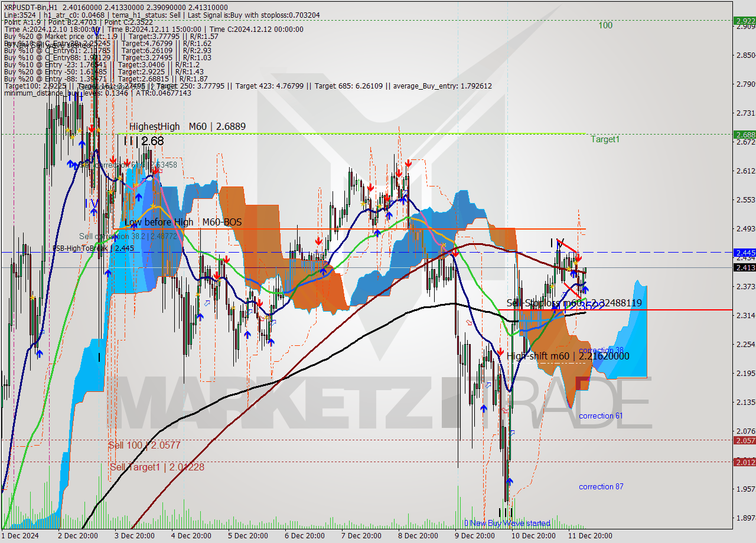
Task: Click the 2.314 price axis value
Action: [x=745, y=316]
